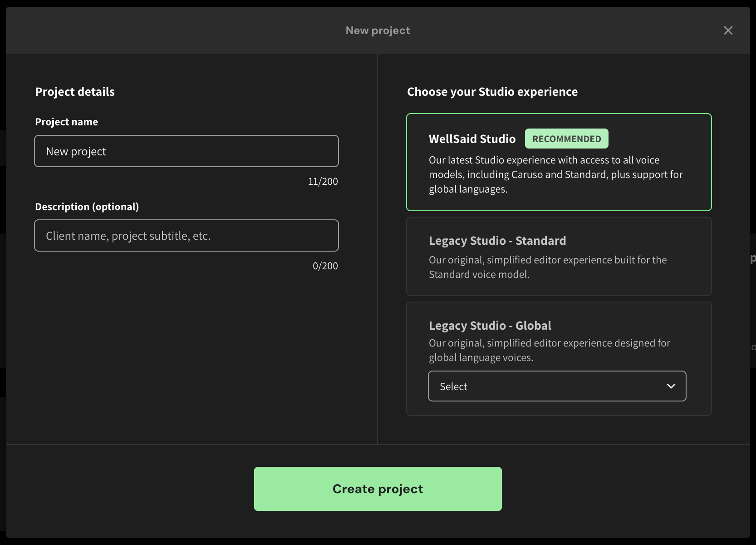Click the "New project" dialog title
This screenshot has height=545, width=756.
tap(378, 30)
